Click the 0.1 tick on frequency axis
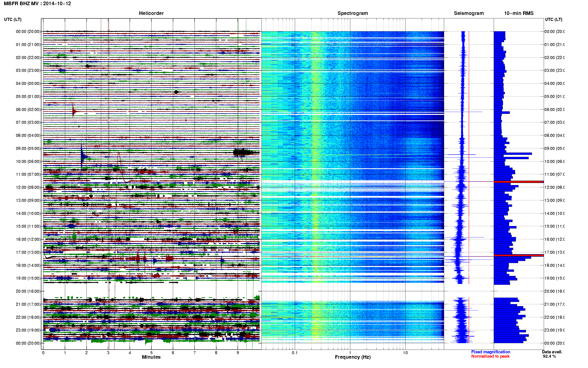Viewport: 588px width, 368px height. (x=295, y=353)
